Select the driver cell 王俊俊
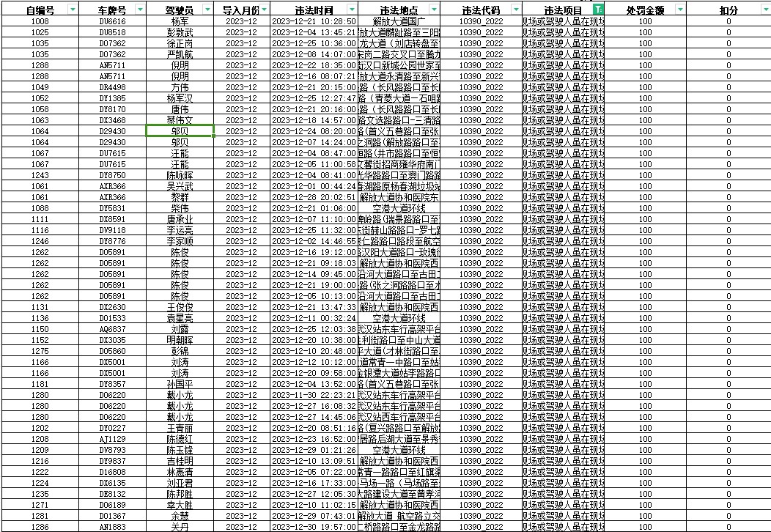The image size is (771, 532). 180,307
